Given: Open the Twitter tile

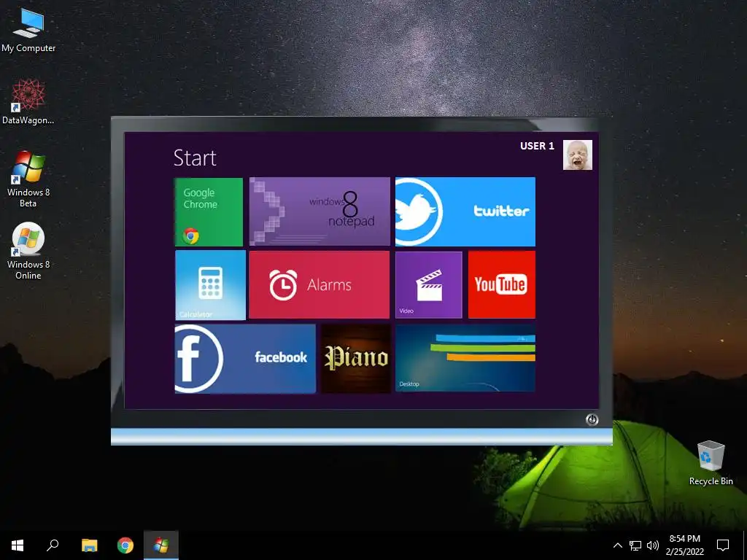Looking at the screenshot, I should (x=465, y=212).
